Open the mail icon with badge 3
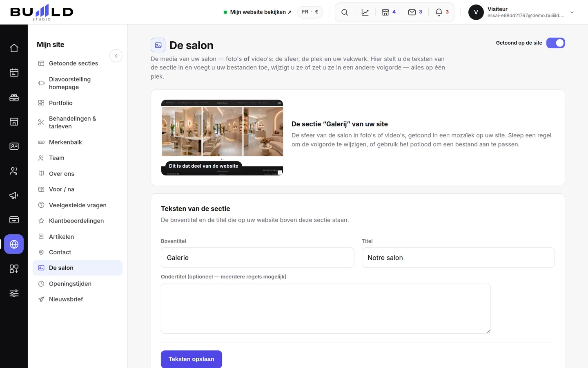This screenshot has height=368, width=588. (x=415, y=12)
